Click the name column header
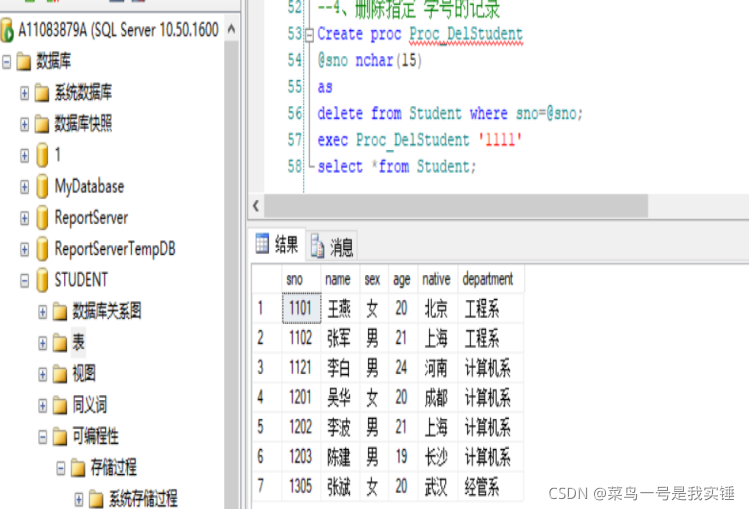Viewport: 750px width, 510px height. (341, 279)
